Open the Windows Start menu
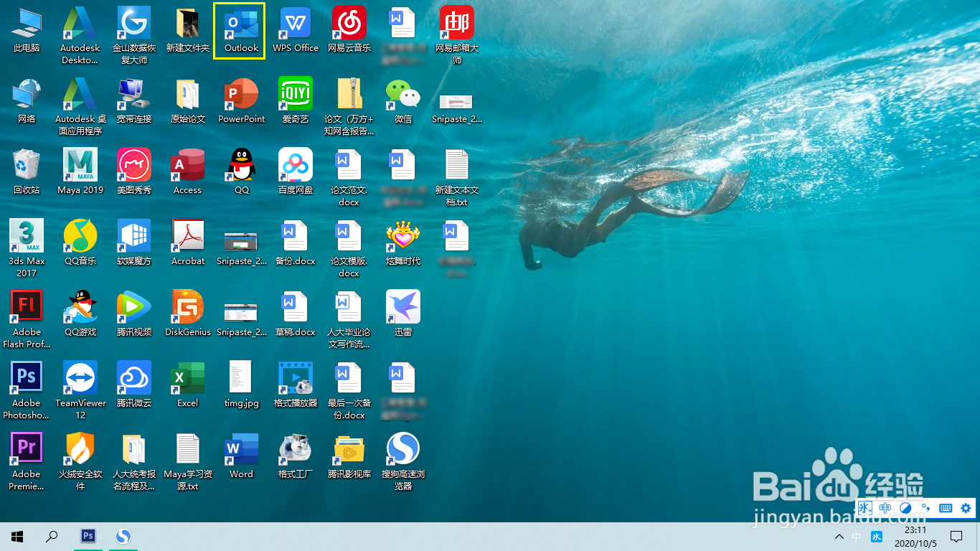 pyautogui.click(x=17, y=537)
